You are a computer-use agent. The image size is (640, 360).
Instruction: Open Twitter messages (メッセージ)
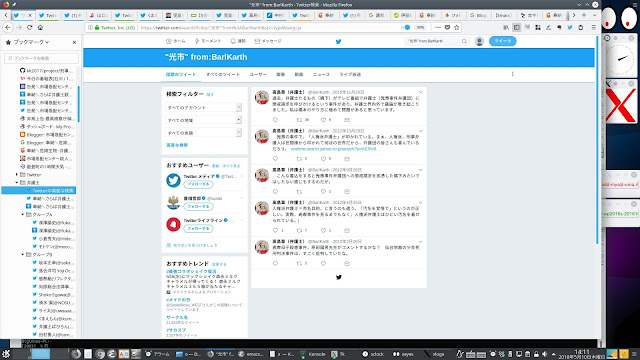pyautogui.click(x=268, y=41)
